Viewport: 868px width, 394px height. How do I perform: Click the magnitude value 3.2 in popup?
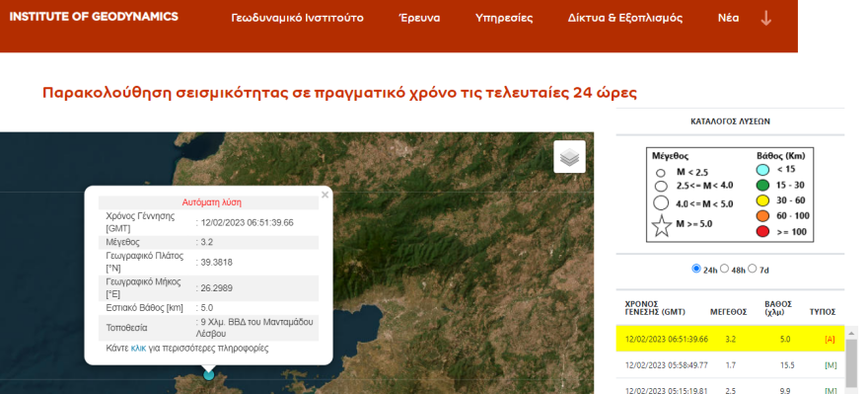click(207, 242)
